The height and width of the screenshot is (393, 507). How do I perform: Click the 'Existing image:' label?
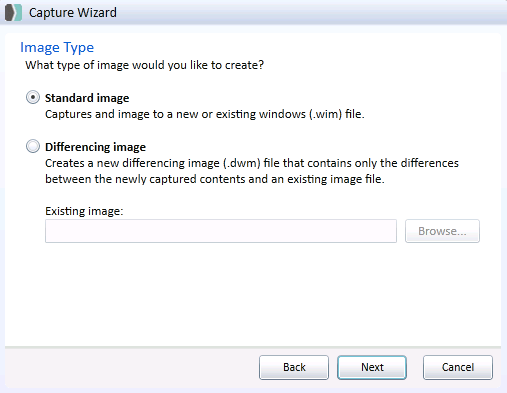(84, 211)
